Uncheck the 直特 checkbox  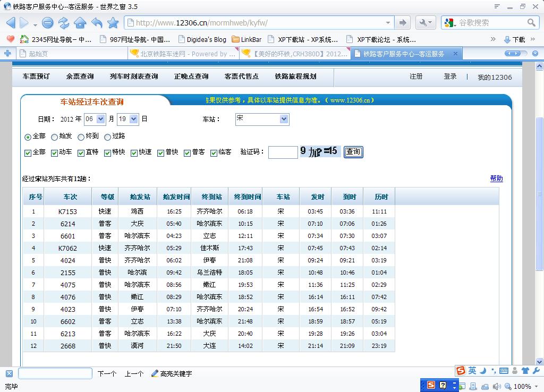81,153
